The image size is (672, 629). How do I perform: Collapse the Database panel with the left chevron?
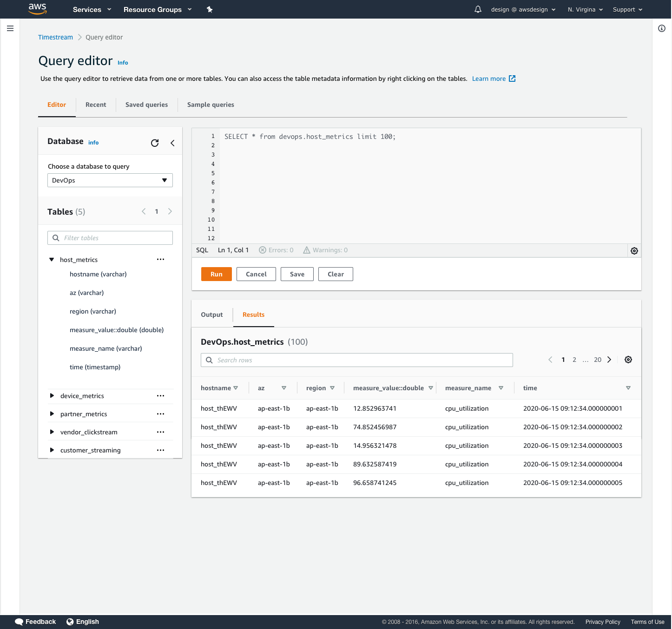tap(172, 143)
